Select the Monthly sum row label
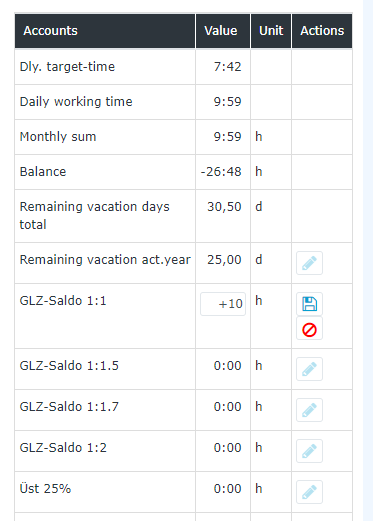 [x=58, y=137]
